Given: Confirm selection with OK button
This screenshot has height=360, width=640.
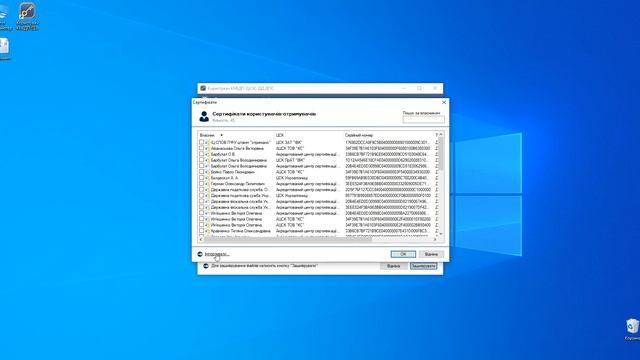Looking at the screenshot, I should 403,254.
